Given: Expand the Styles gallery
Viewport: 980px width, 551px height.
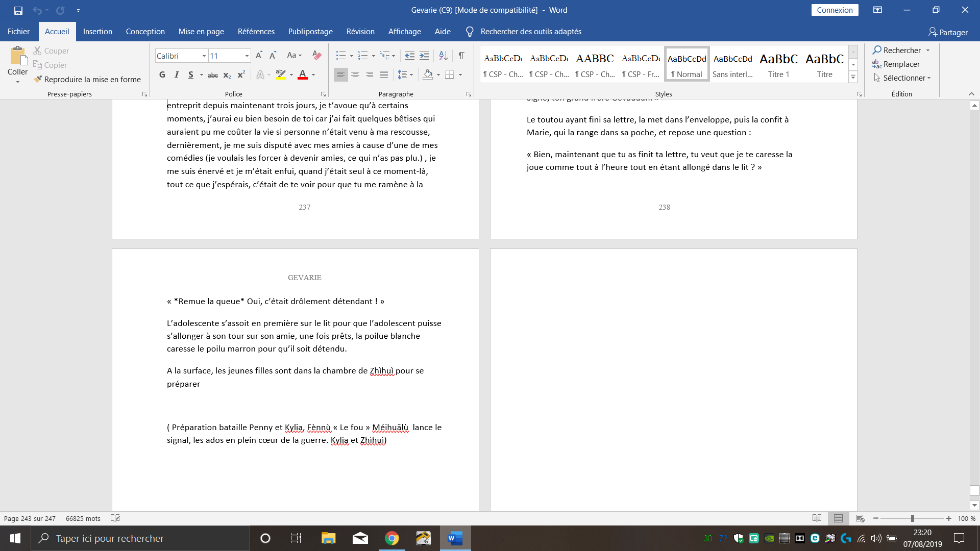Looking at the screenshot, I should (x=853, y=77).
